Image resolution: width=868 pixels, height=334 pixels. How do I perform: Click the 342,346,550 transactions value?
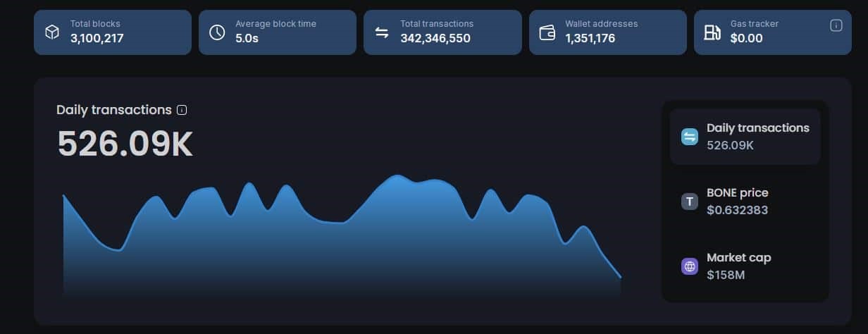pyautogui.click(x=435, y=38)
